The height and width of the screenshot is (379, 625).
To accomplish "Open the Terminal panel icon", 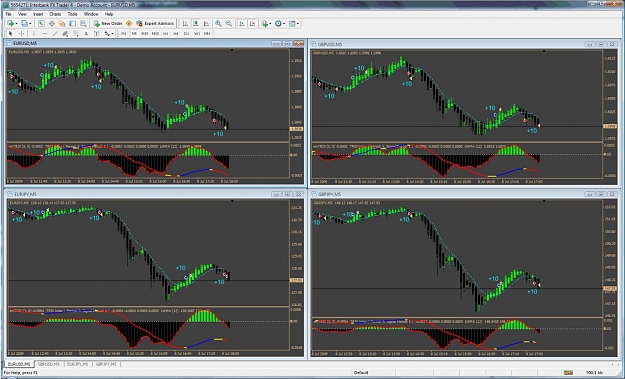I will click(x=73, y=24).
